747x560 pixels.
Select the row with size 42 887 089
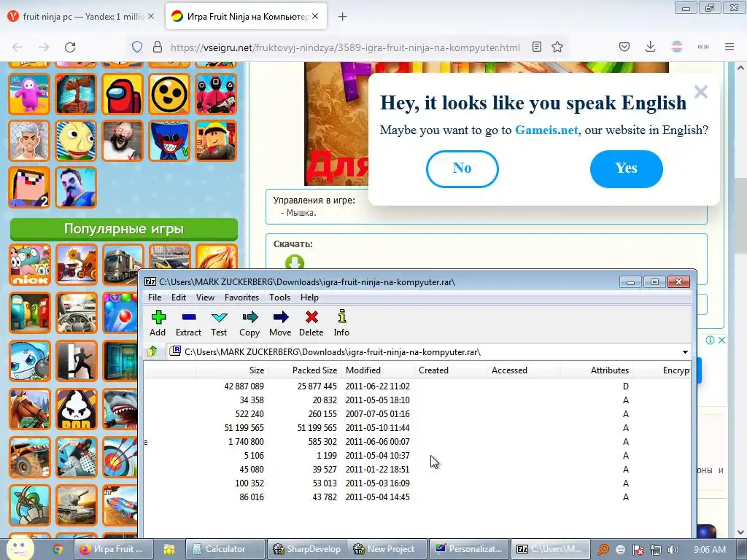click(x=418, y=386)
